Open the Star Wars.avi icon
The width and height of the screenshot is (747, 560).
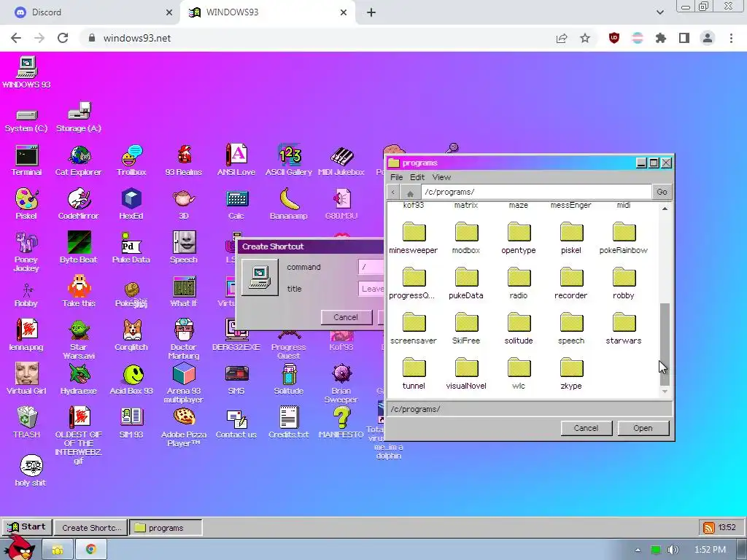79,339
